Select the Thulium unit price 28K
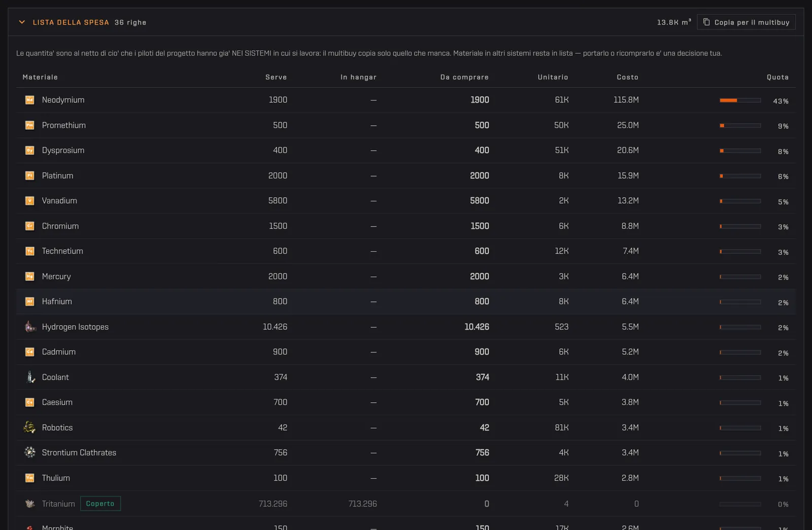 pos(561,478)
